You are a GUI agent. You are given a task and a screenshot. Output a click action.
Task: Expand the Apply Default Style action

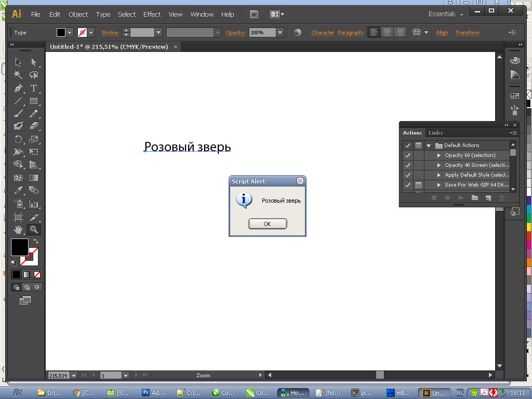point(438,175)
